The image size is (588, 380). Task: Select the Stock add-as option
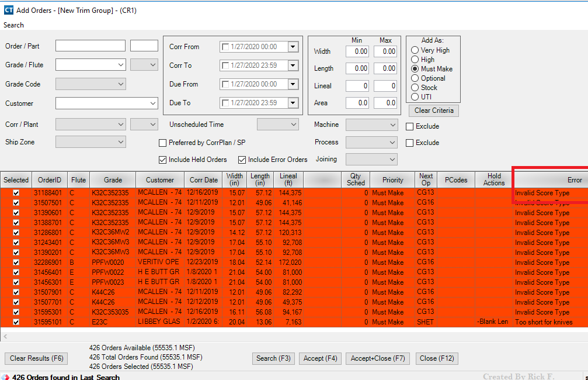click(x=415, y=87)
